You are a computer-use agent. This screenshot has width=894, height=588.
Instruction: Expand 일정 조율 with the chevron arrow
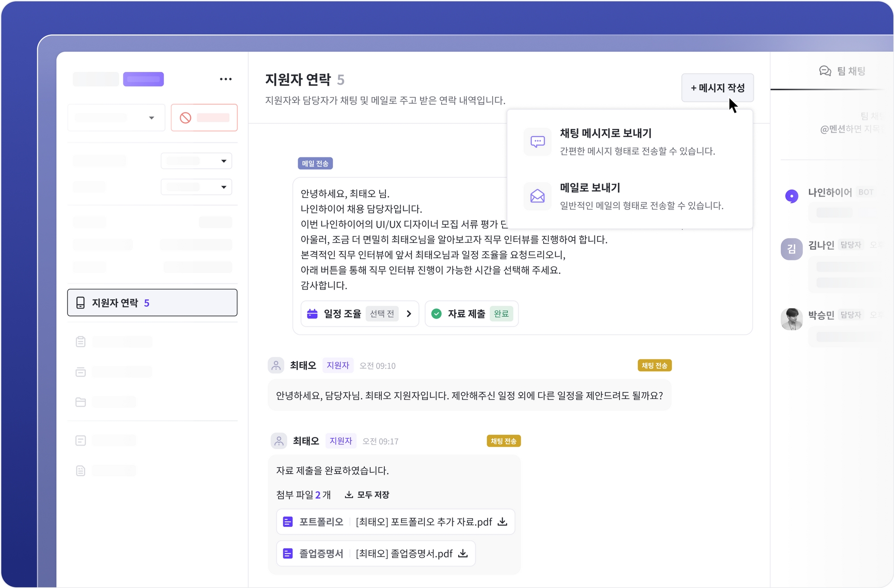(x=409, y=314)
